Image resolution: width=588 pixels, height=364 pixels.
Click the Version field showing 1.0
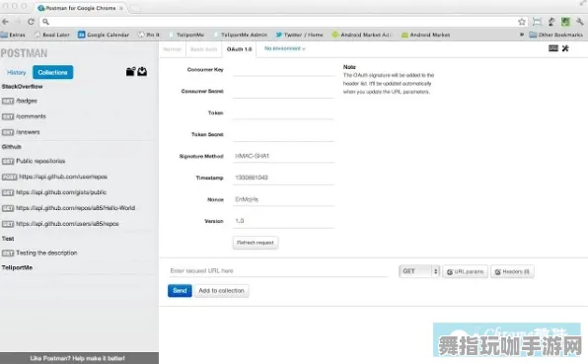pos(283,221)
